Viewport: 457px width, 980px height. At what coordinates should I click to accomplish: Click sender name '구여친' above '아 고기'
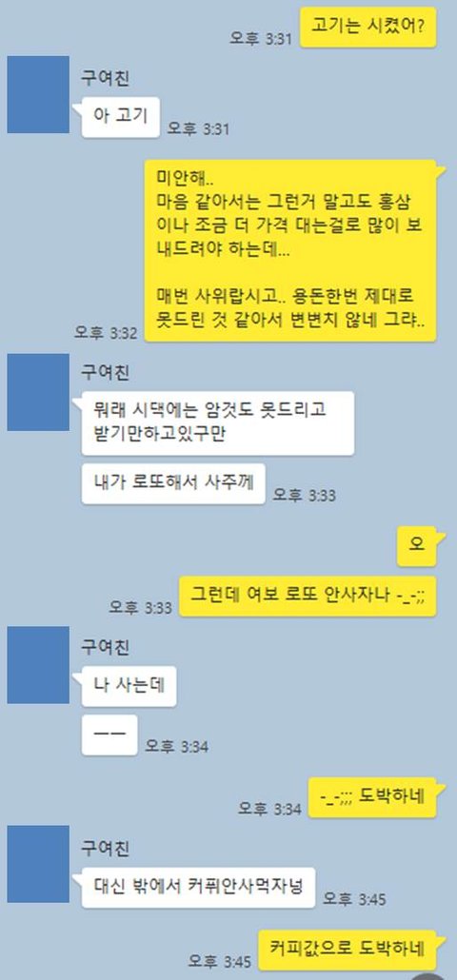pyautogui.click(x=105, y=78)
